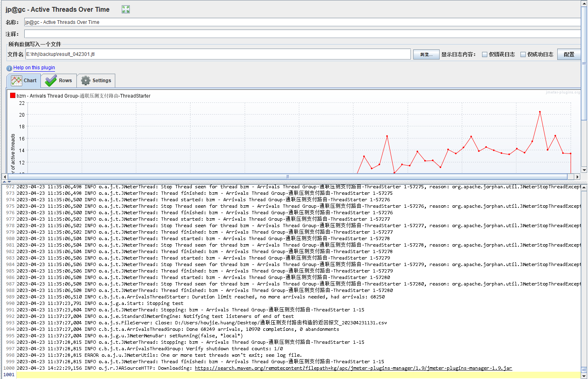
Task: Click the log panel scrollbar up arrow
Action: point(584,187)
